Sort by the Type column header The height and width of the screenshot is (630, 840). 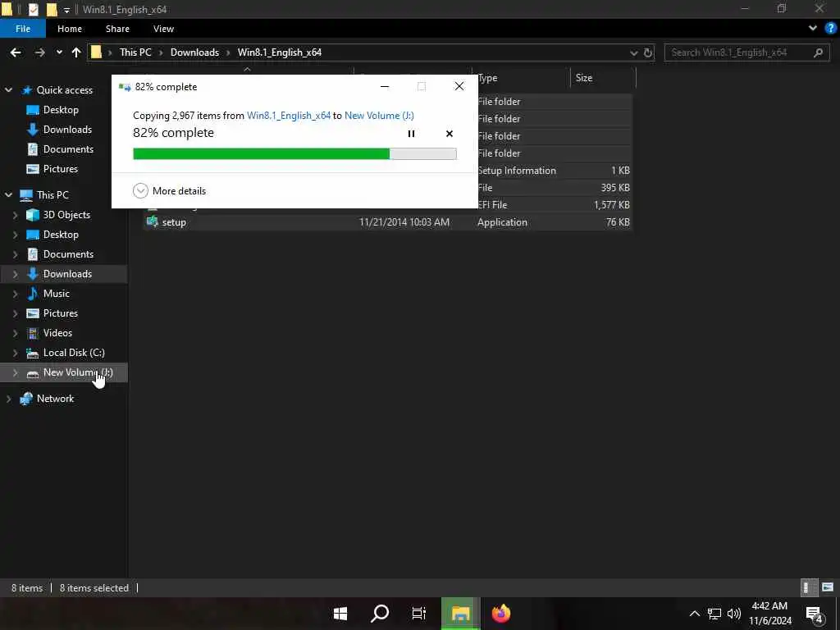coord(521,78)
